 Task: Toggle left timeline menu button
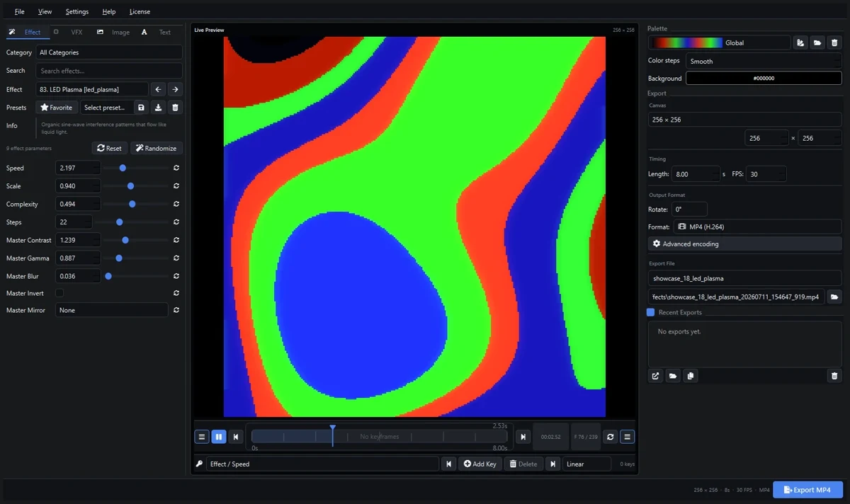point(202,437)
